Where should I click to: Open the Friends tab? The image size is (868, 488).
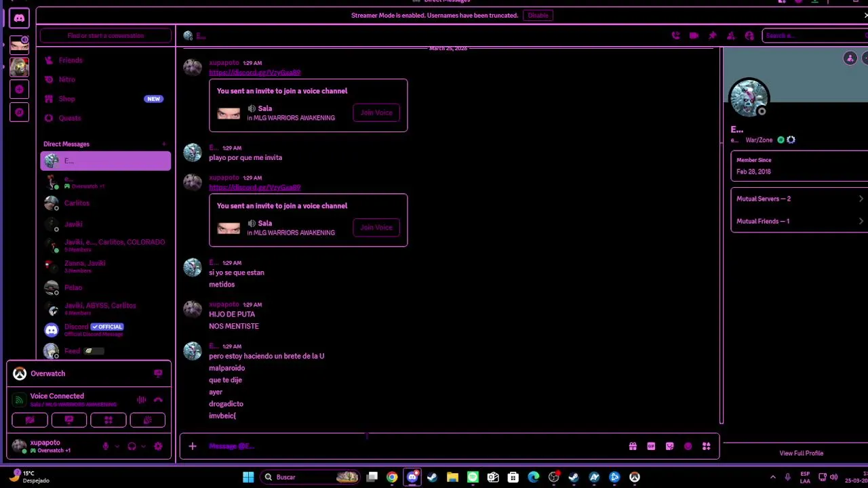(106, 60)
